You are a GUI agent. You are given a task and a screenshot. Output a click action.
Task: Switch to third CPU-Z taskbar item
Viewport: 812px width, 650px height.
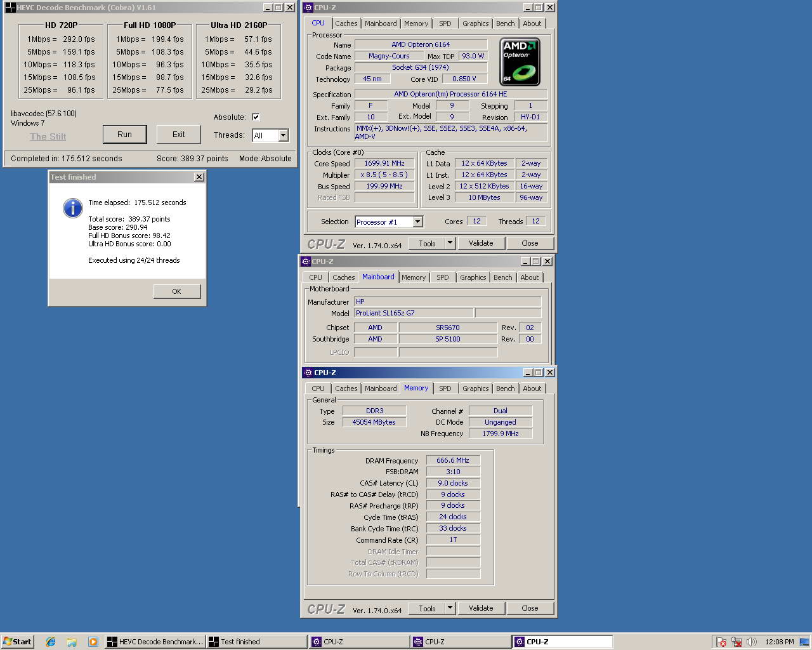coord(563,642)
